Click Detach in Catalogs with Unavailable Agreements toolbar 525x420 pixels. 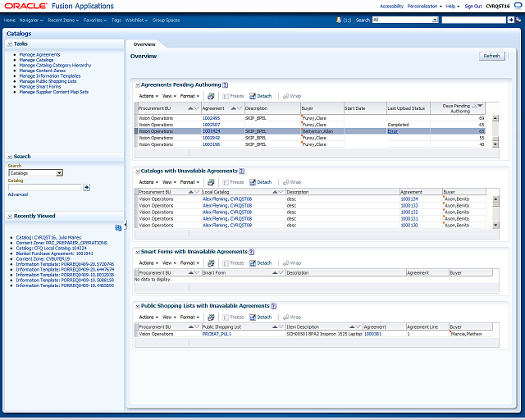(261, 182)
